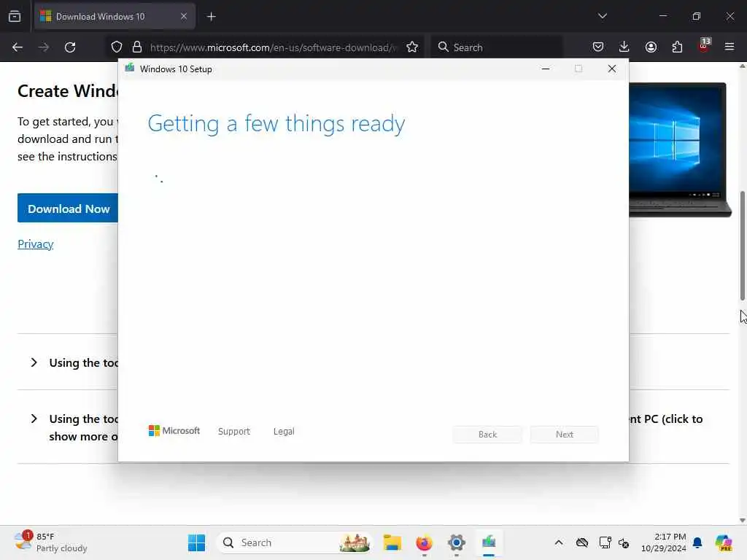Open the Firefox account icon
This screenshot has height=560, width=747.
point(651,47)
